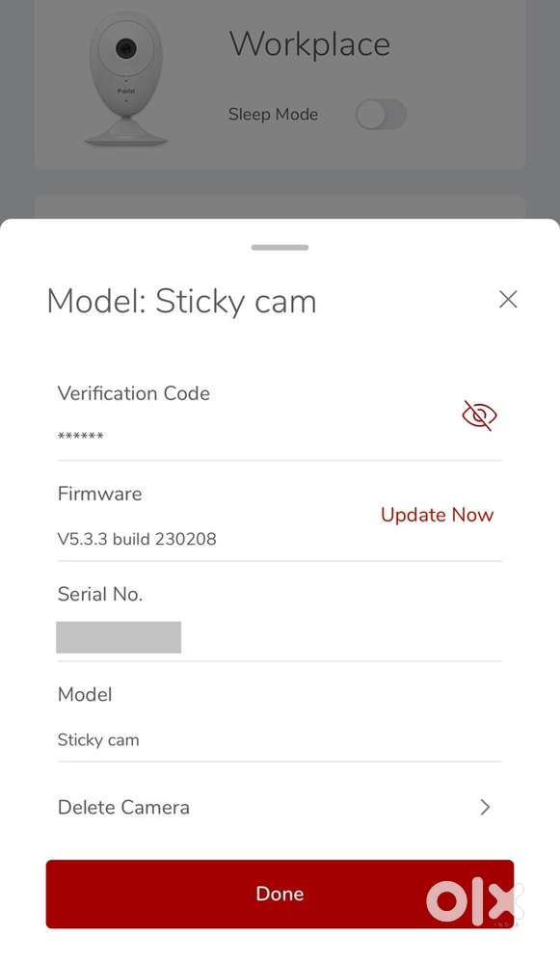Tap the Model: Sticky cam title
The width and height of the screenshot is (560, 963).
[181, 301]
